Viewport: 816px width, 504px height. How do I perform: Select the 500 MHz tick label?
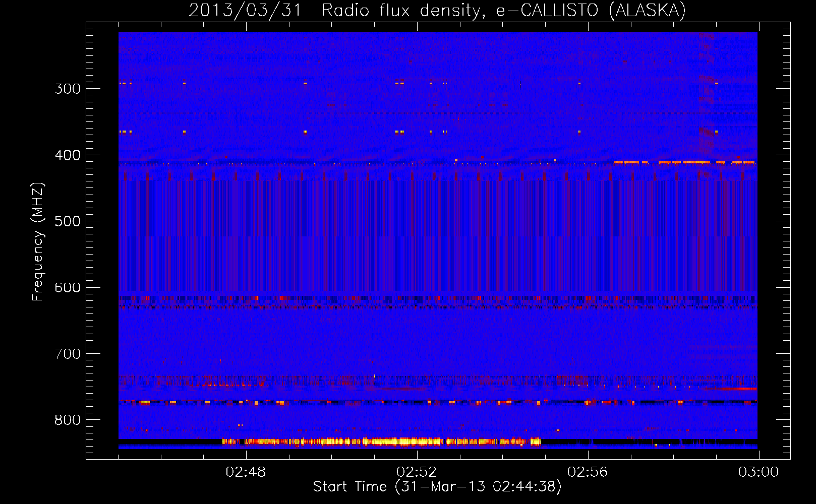pyautogui.click(x=68, y=221)
